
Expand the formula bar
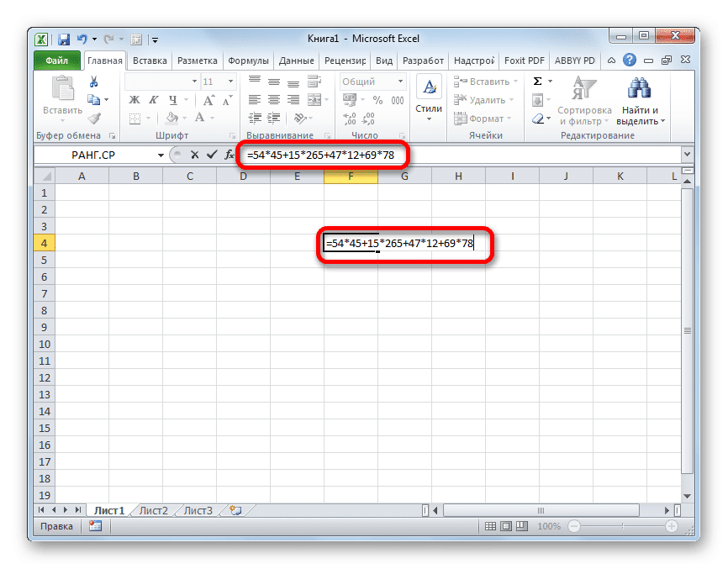point(687,154)
